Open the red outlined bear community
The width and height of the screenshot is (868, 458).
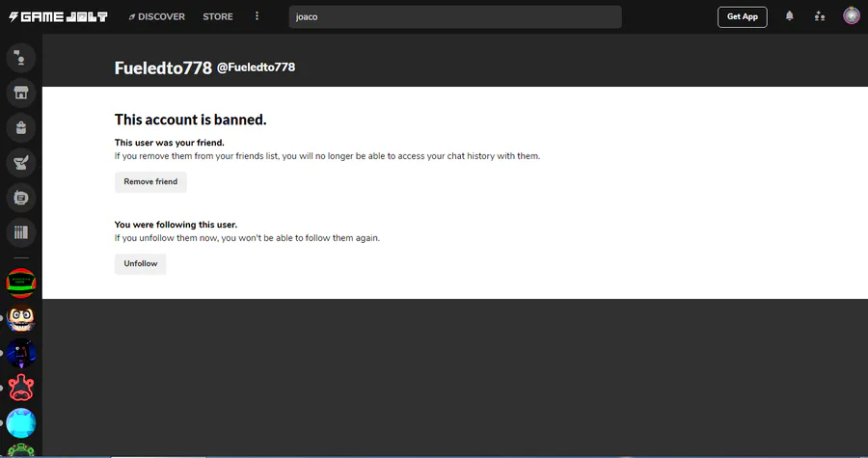(21, 388)
